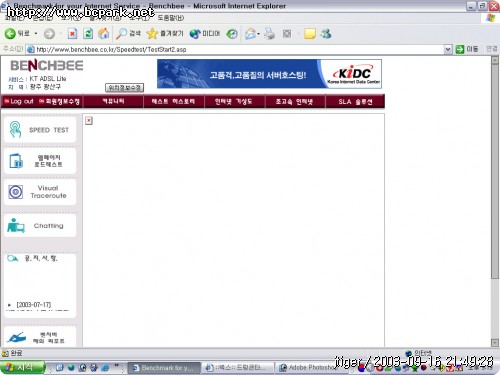Open Favorites (즐겨찾기) star button

(165, 34)
